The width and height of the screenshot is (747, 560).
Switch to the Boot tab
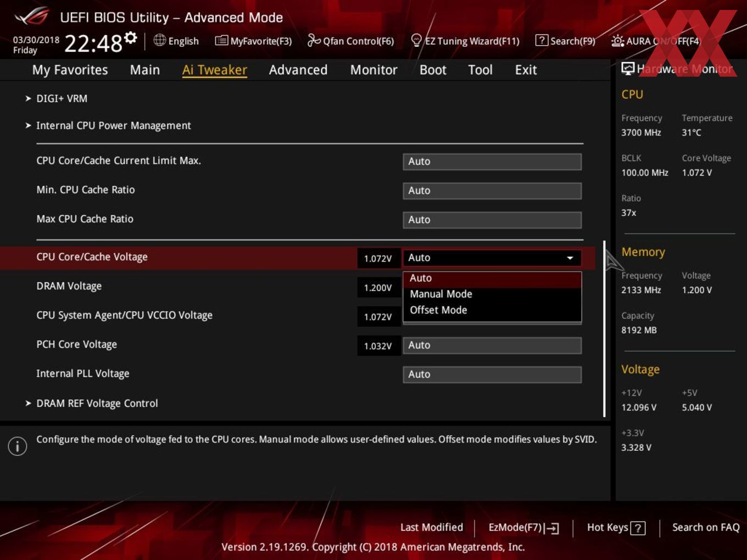coord(433,70)
